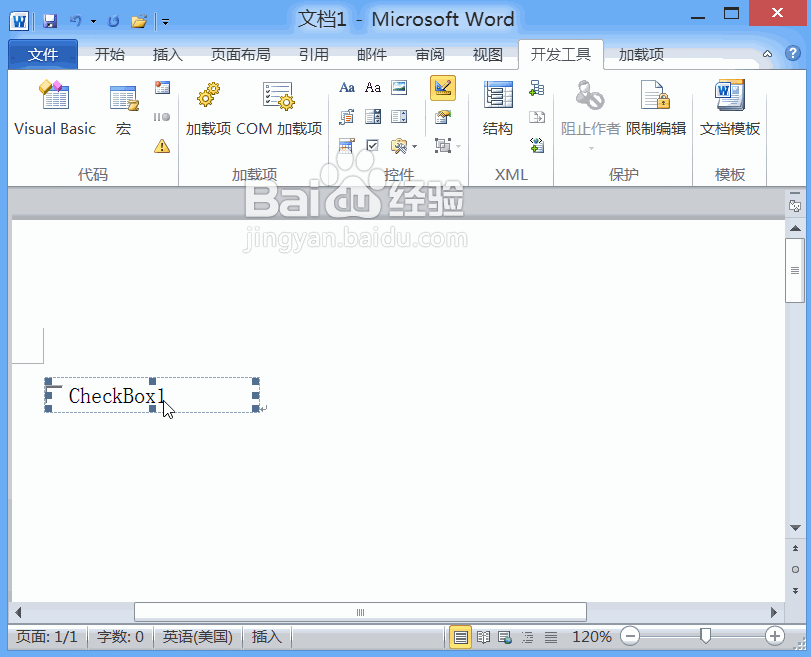Switch to the 页面布局 tab

241,54
